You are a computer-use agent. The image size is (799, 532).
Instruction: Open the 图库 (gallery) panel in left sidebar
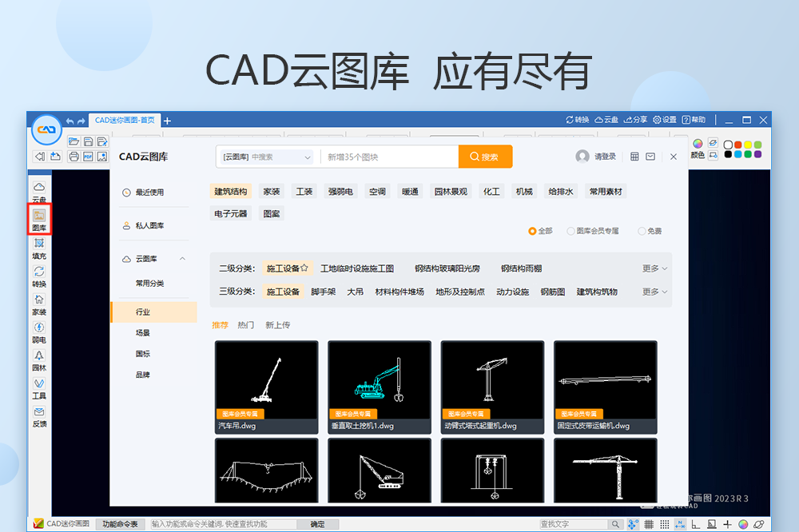click(x=38, y=216)
